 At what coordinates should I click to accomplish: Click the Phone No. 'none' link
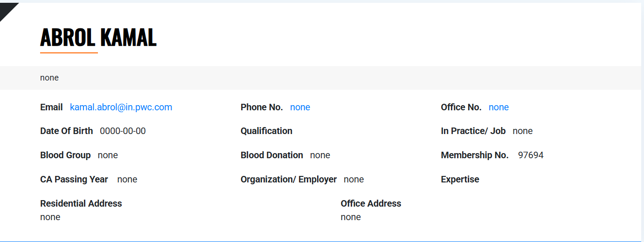(x=300, y=108)
